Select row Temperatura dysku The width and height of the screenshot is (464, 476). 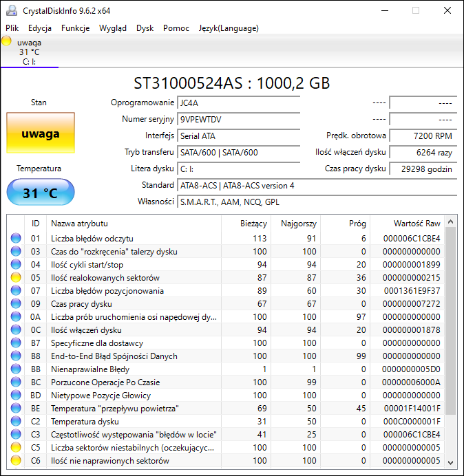tap(226, 421)
